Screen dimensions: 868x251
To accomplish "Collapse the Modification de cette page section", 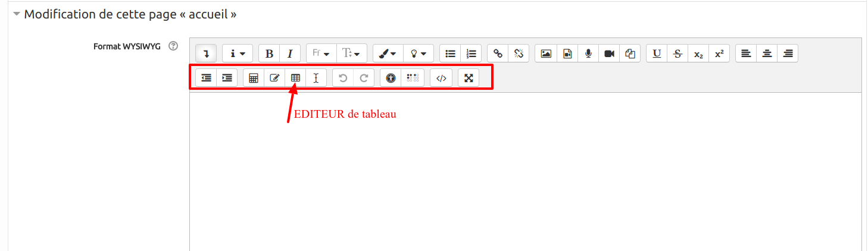I will (17, 14).
